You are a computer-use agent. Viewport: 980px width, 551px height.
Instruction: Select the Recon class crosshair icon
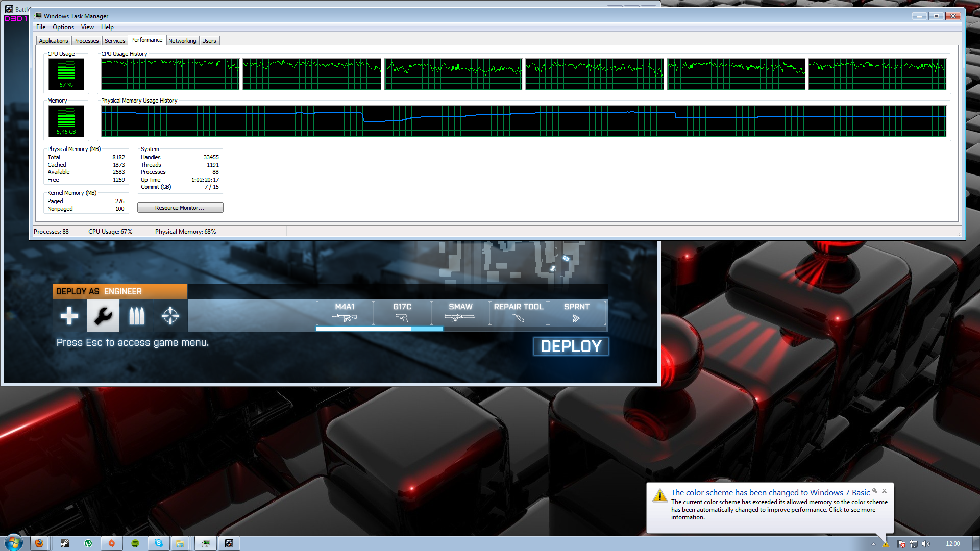click(170, 316)
